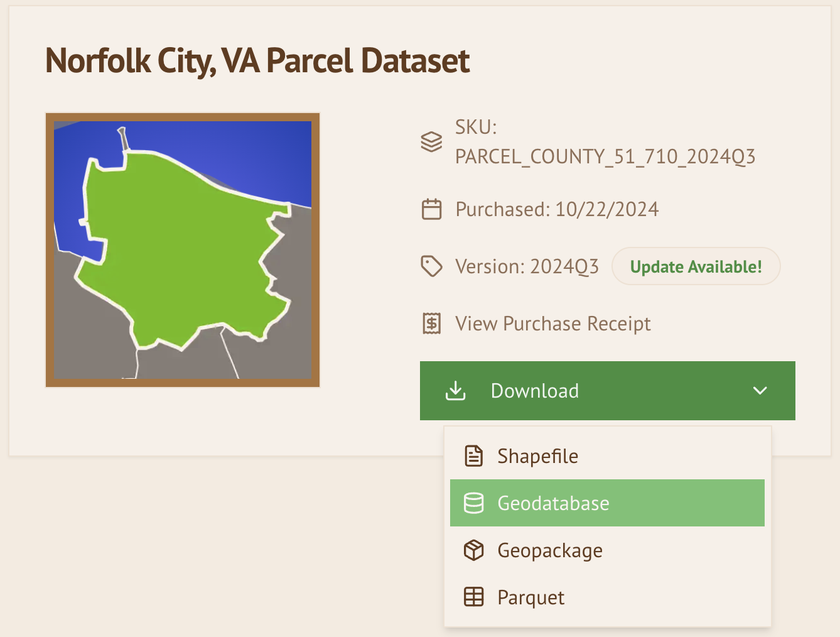
Task: Click the SKU PARCEL_COUNTY_51_710_2024Q3 text
Action: pos(605,156)
